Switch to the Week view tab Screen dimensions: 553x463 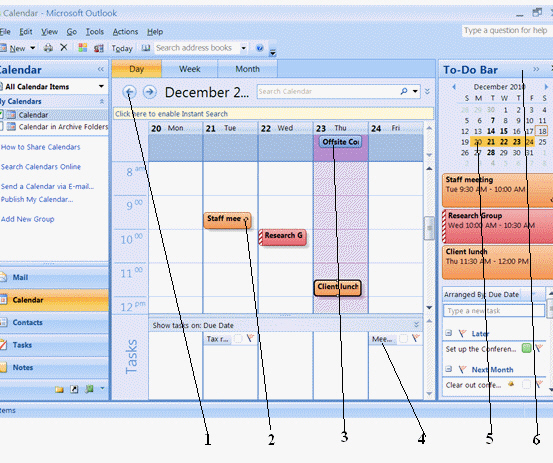[x=190, y=69]
